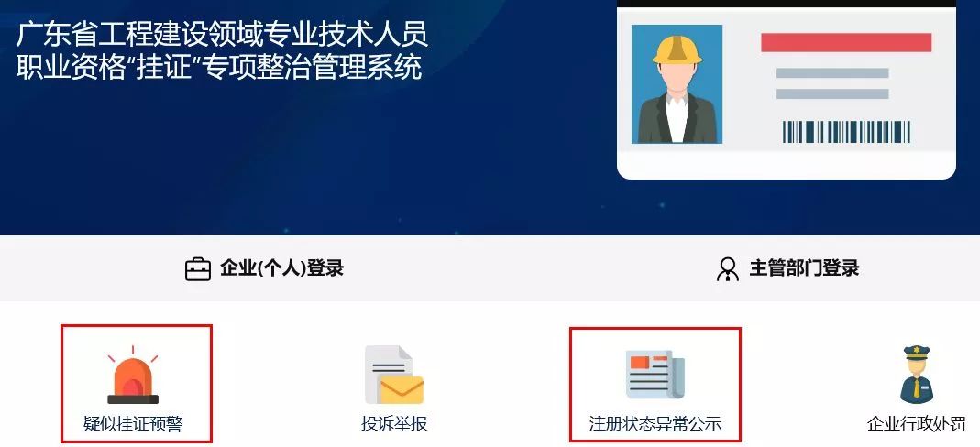
Task: Click the red name bar on card
Action: pyautogui.click(x=846, y=42)
